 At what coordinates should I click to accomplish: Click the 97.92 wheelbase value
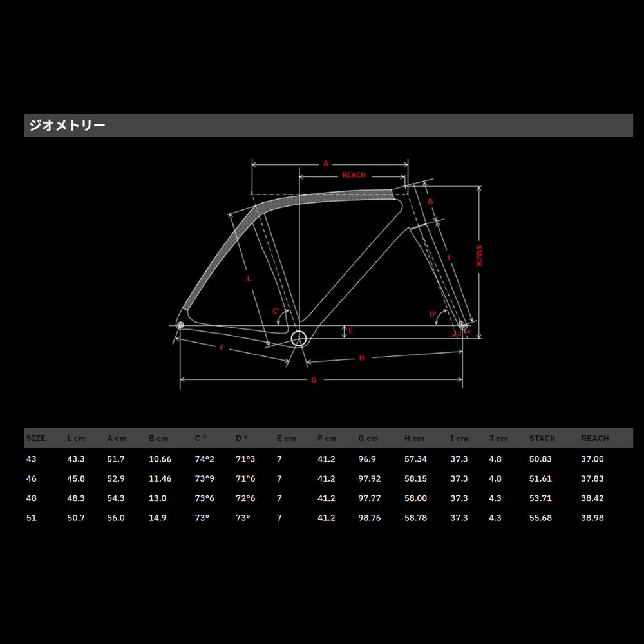[370, 479]
